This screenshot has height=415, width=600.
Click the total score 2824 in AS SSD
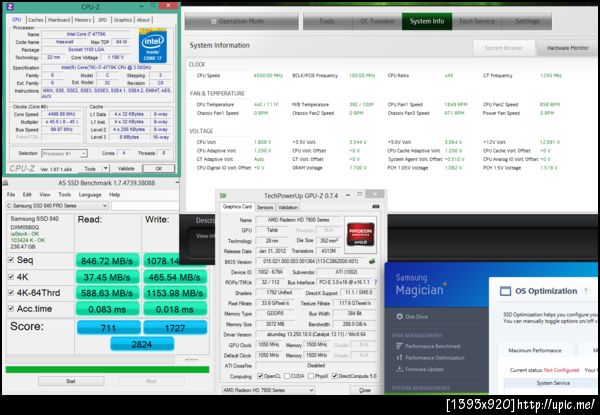pos(142,344)
